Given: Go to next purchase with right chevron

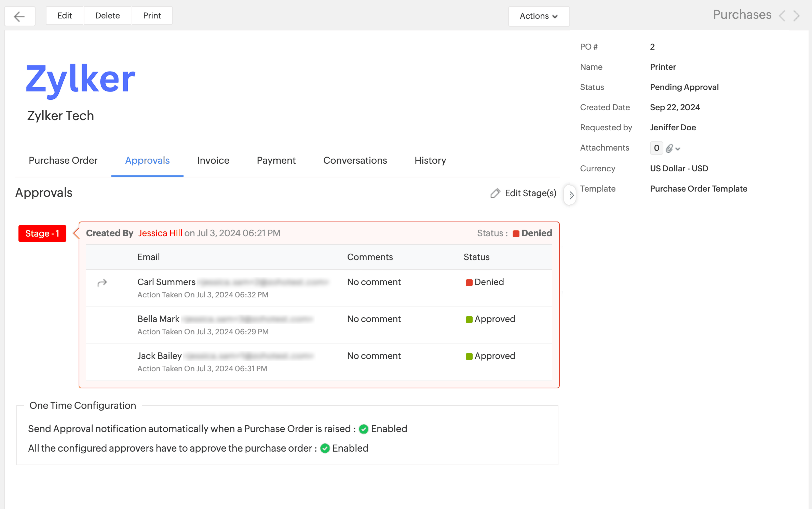Looking at the screenshot, I should (x=796, y=16).
